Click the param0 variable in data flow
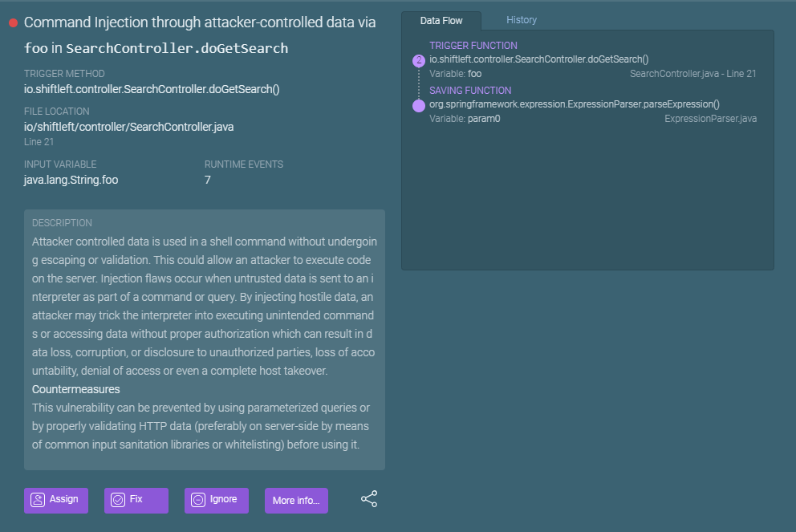796x532 pixels. click(x=484, y=119)
